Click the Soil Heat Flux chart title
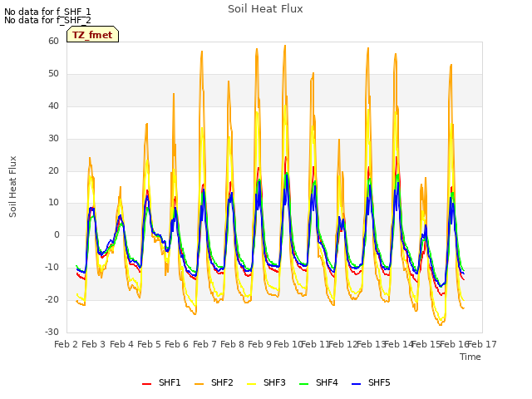The width and height of the screenshot is (532, 399). click(x=265, y=9)
